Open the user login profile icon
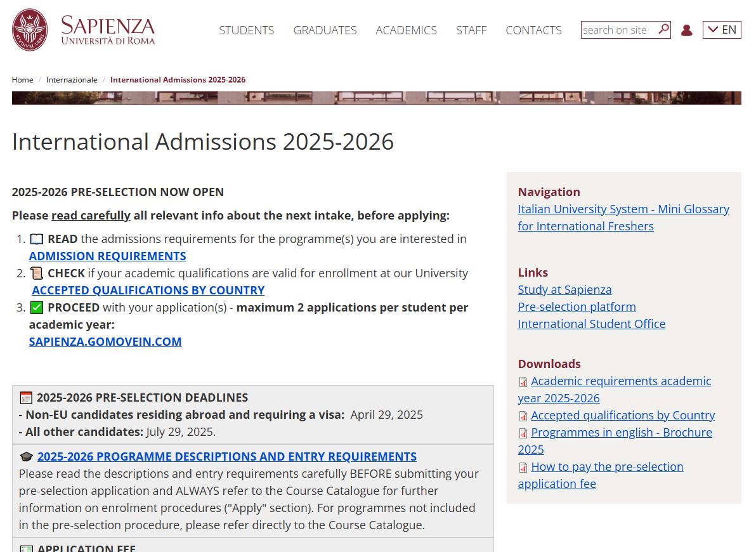The image size is (756, 552). (x=686, y=30)
